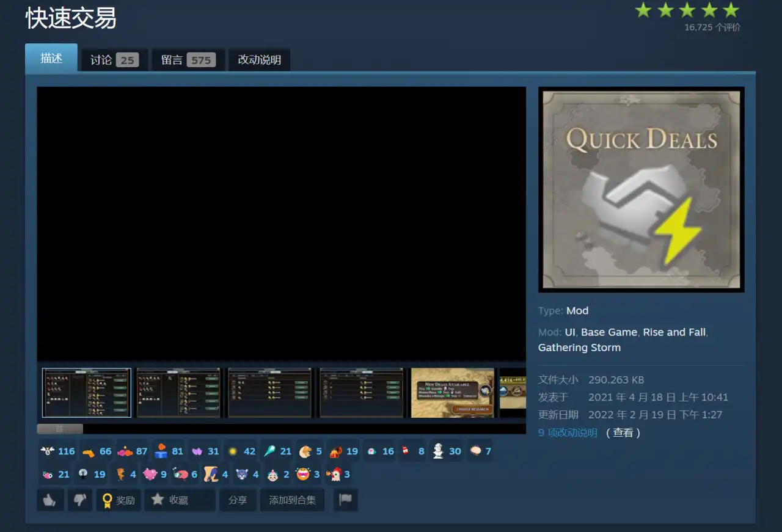The height and width of the screenshot is (532, 782).
Task: Select the New Deals Available screenshot thumbnail
Action: (453, 393)
